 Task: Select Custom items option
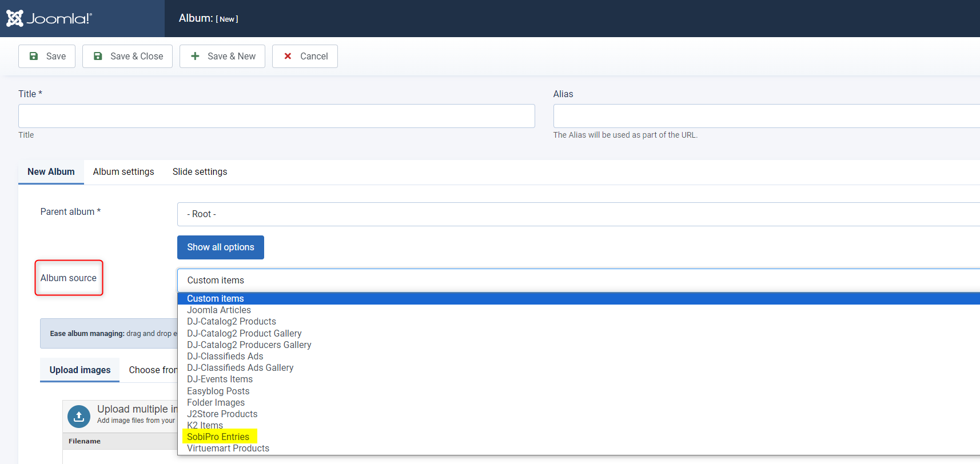(x=579, y=299)
